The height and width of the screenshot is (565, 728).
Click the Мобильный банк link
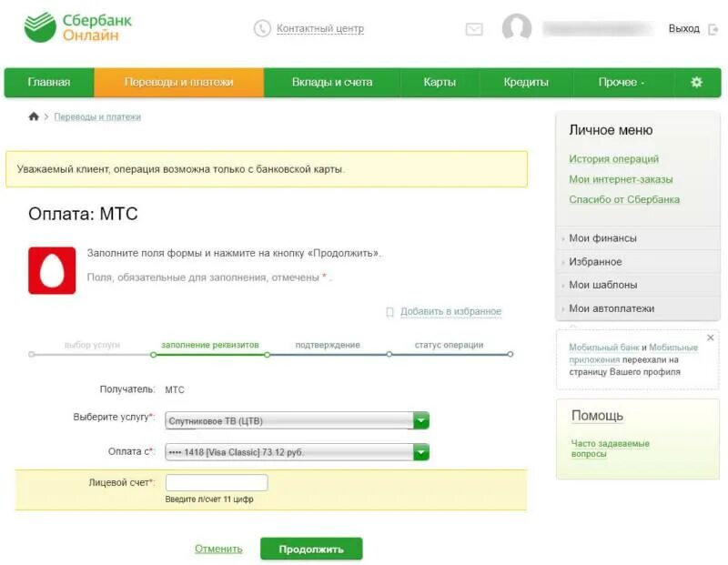click(603, 348)
